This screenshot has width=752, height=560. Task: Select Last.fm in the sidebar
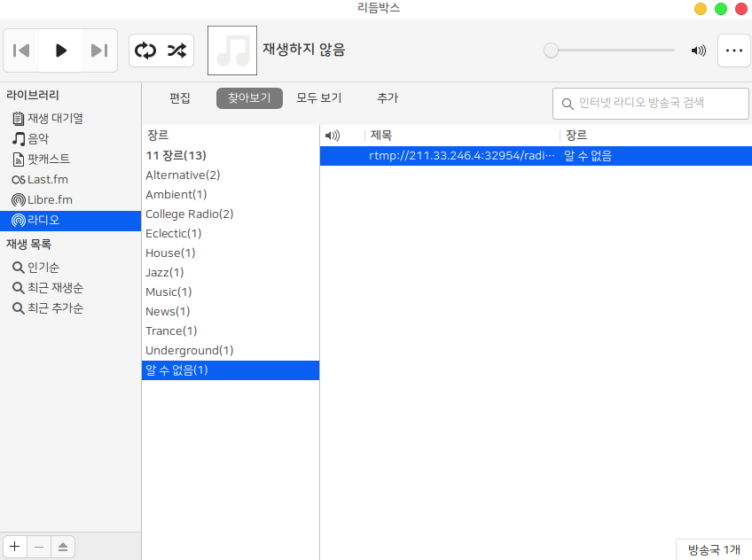click(x=46, y=179)
